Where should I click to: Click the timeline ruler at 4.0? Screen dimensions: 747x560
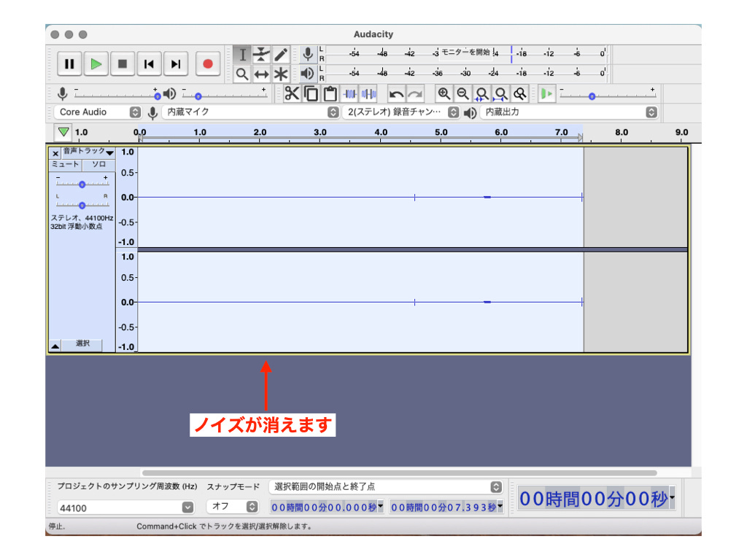tap(381, 133)
